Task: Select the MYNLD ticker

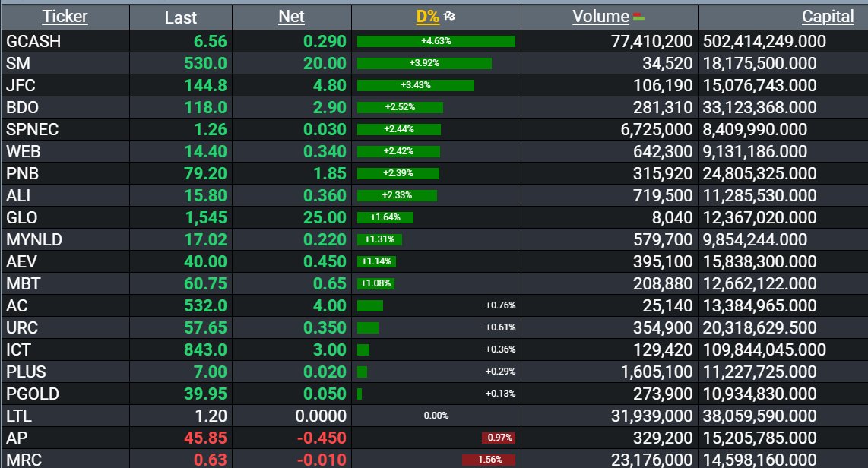Action: (34, 240)
